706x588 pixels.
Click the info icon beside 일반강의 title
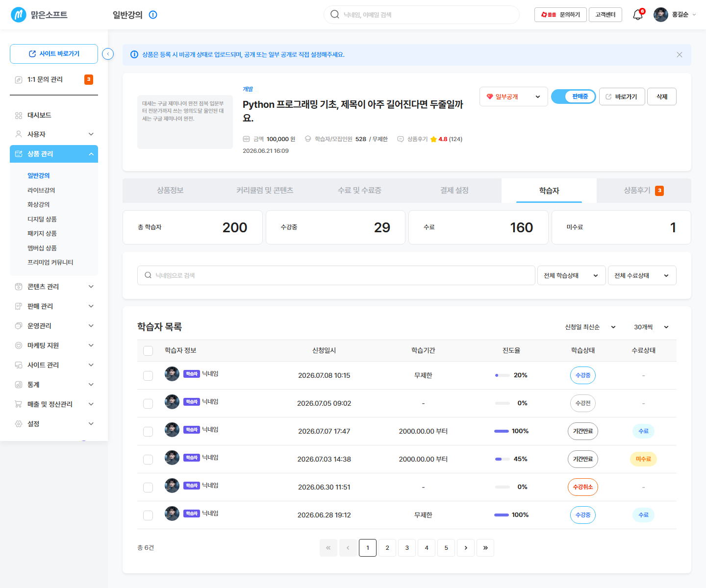153,15
